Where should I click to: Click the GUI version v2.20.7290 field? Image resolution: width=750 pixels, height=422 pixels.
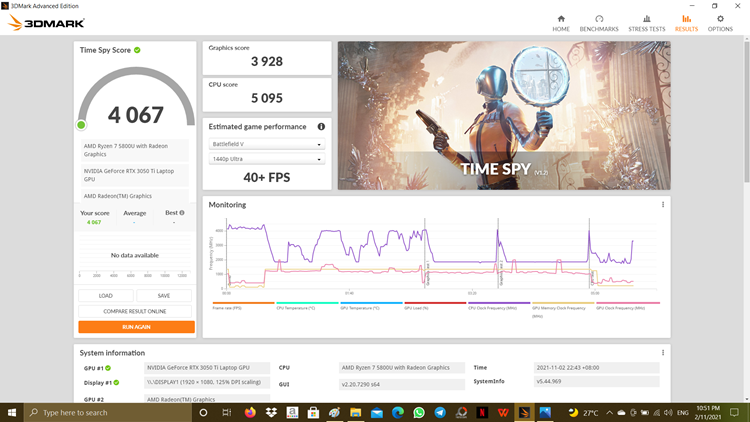point(402,384)
